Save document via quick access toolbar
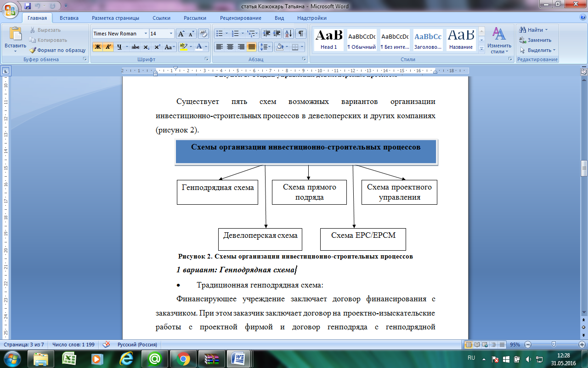Viewport: 588px width, 368px height. (27, 6)
